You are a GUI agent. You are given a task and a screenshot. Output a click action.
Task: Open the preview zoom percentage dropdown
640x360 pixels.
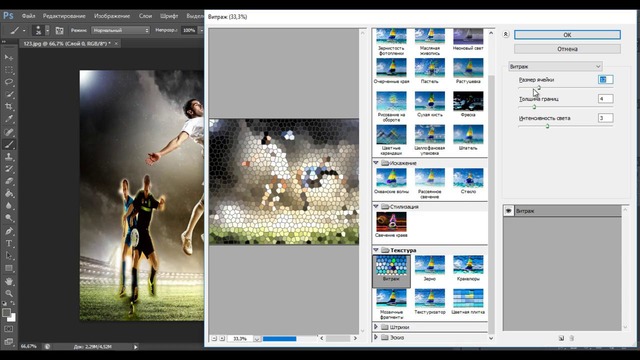point(257,339)
